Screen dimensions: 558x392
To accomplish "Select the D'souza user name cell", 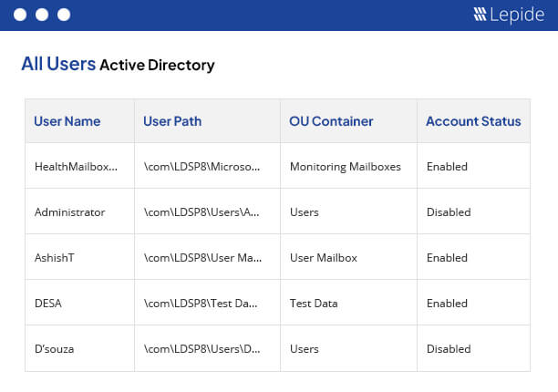I will pyautogui.click(x=79, y=348).
